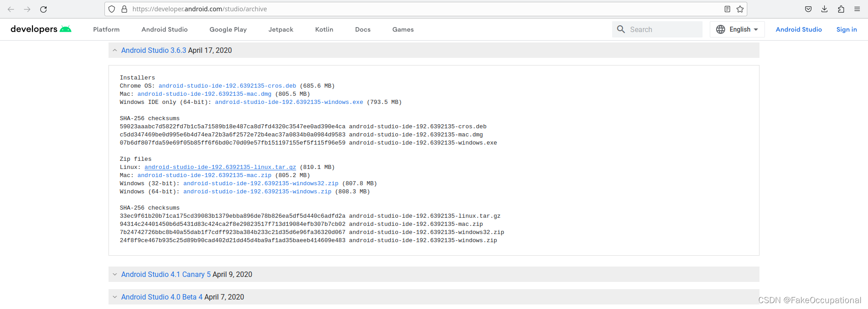
Task: Click into the site Search field
Action: pos(657,29)
